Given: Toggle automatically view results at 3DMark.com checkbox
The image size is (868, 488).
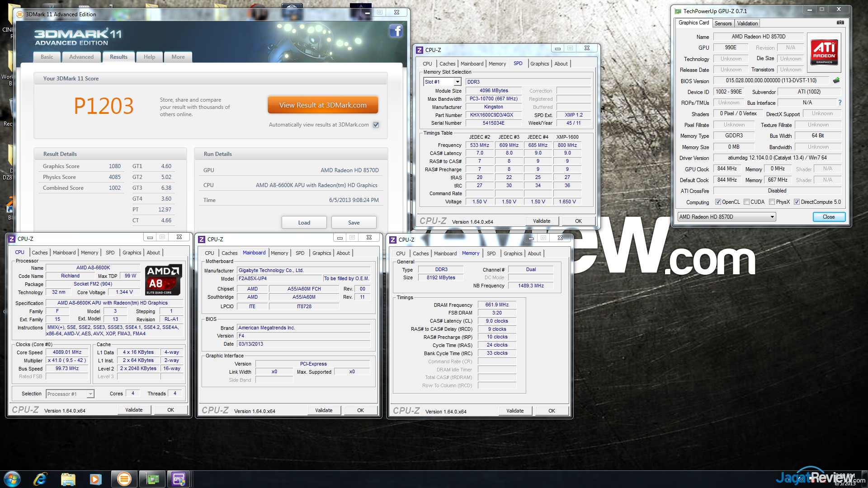Looking at the screenshot, I should coord(376,125).
